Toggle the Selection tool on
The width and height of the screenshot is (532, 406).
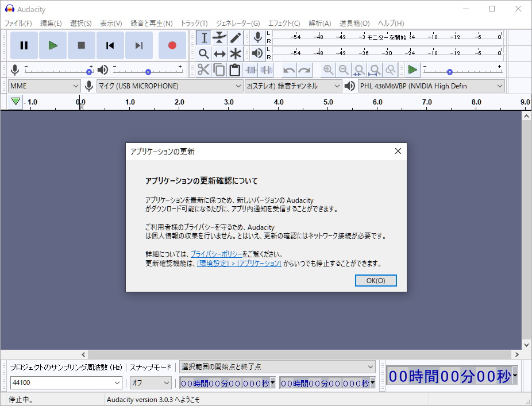tap(203, 37)
